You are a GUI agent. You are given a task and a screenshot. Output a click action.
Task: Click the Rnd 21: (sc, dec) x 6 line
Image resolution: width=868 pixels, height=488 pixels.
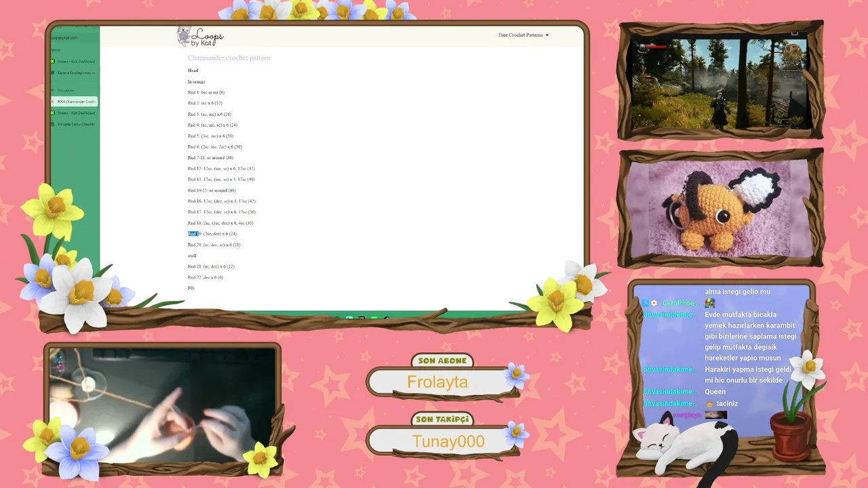211,266
